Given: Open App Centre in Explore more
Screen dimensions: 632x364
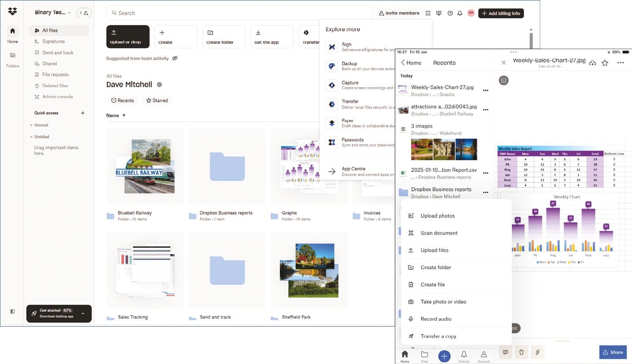Looking at the screenshot, I should pyautogui.click(x=359, y=171).
